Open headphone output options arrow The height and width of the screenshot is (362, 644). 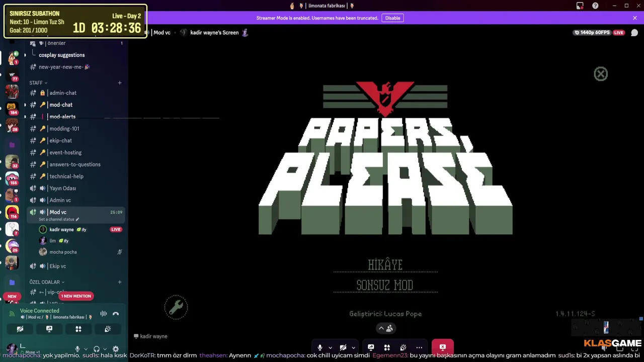[105, 349]
